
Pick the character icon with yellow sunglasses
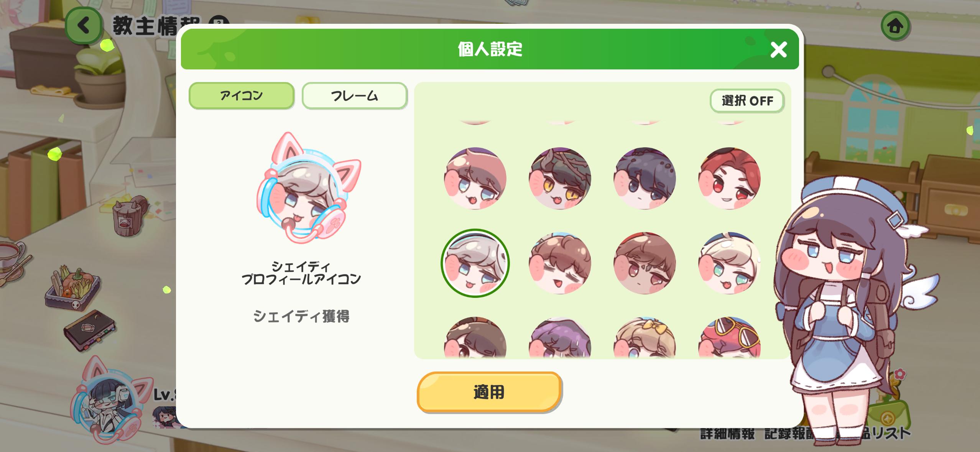point(729,337)
